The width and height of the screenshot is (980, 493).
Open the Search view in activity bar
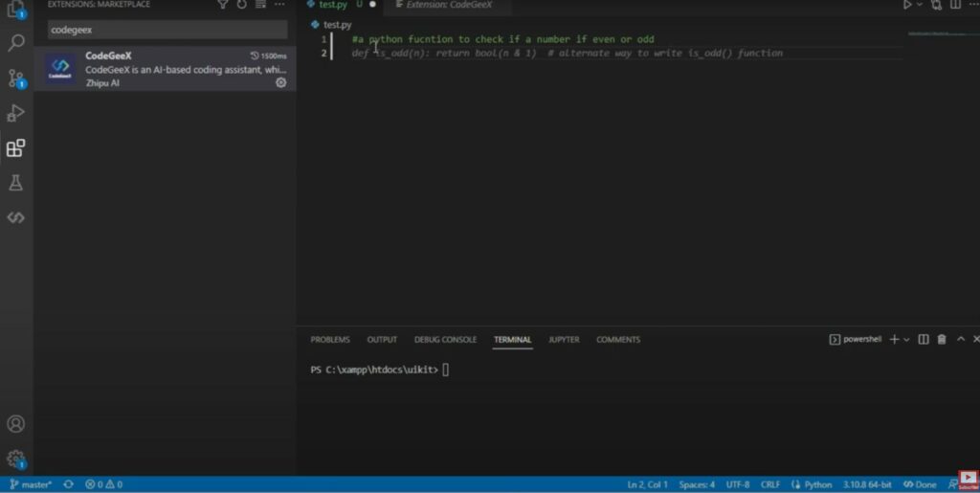(x=15, y=43)
